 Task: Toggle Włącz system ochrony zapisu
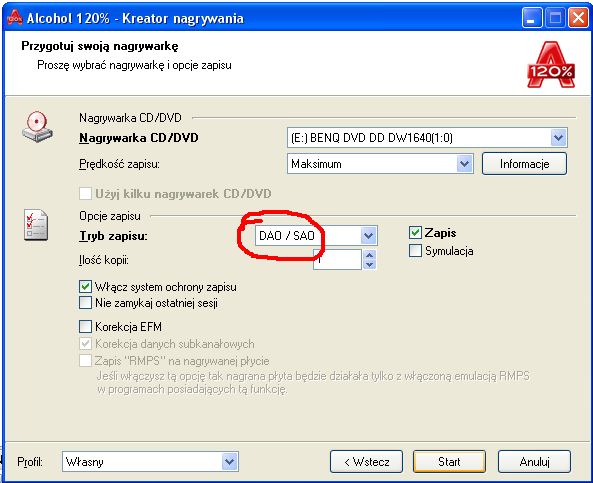click(85, 287)
